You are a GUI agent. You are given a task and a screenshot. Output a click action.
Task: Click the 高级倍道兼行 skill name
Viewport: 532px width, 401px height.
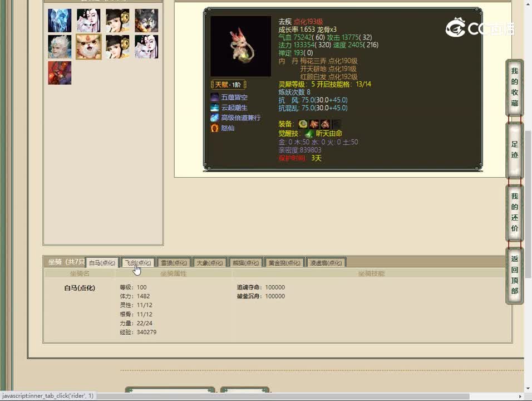click(241, 118)
